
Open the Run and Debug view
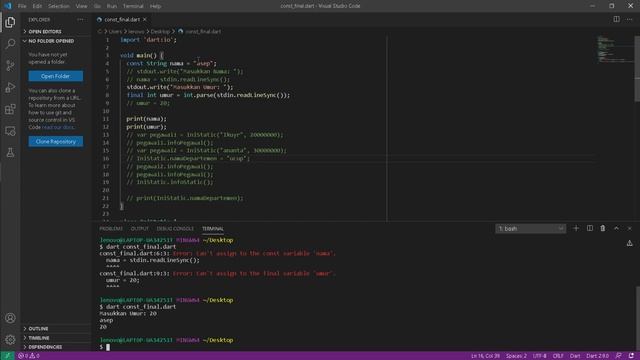tap(10, 87)
